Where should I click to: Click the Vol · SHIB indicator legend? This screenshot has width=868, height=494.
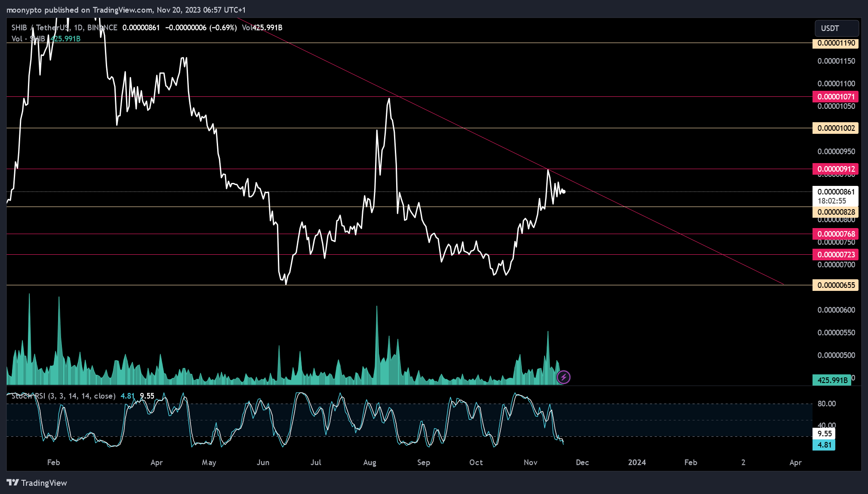tap(28, 39)
